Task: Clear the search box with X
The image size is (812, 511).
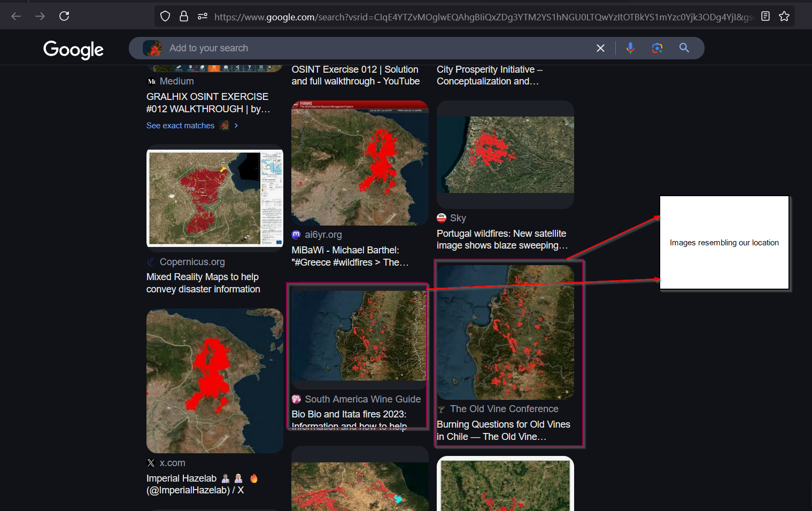Action: [600, 48]
